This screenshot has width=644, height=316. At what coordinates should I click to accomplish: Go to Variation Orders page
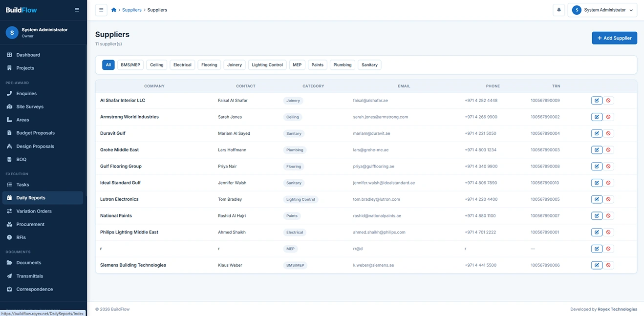coord(34,211)
